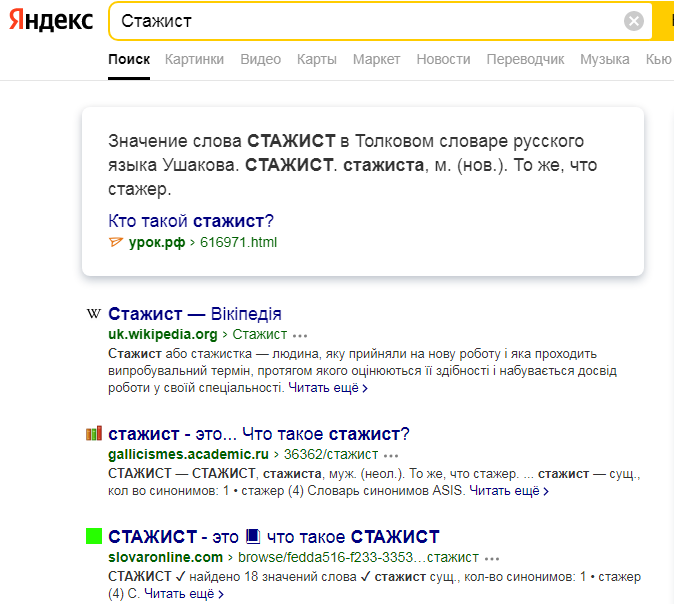Click the books favicon of the academic.ru result
The image size is (674, 604).
point(94,433)
